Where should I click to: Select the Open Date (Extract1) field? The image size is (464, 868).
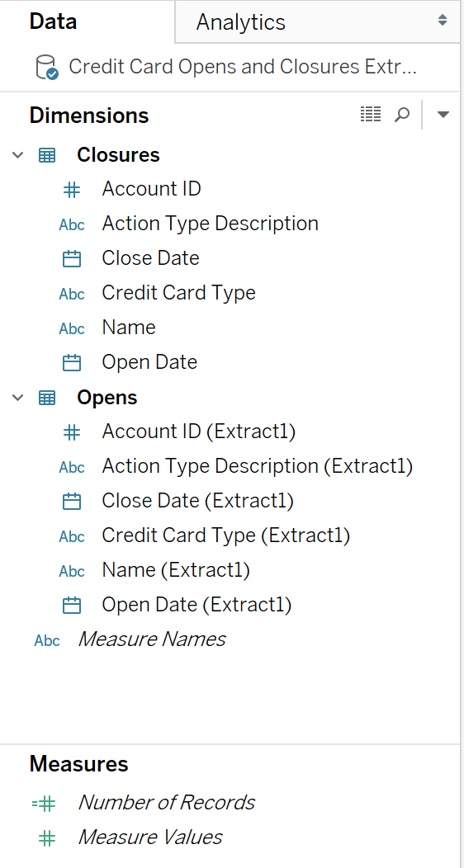[196, 605]
